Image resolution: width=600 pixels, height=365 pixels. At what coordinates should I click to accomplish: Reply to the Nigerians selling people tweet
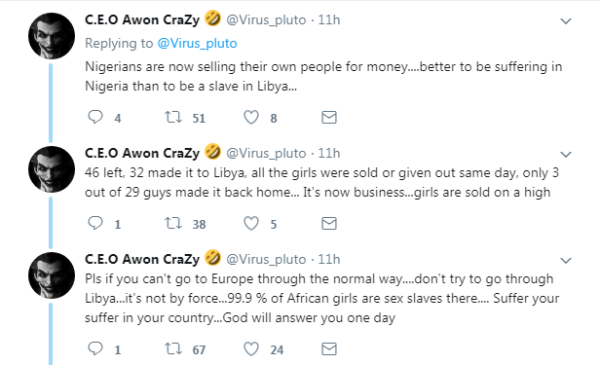(95, 117)
